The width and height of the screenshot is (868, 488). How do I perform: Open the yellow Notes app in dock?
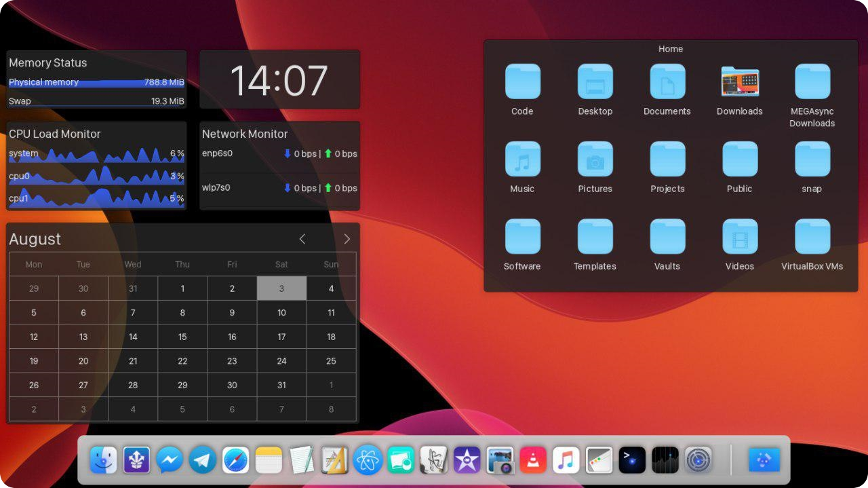pos(269,460)
